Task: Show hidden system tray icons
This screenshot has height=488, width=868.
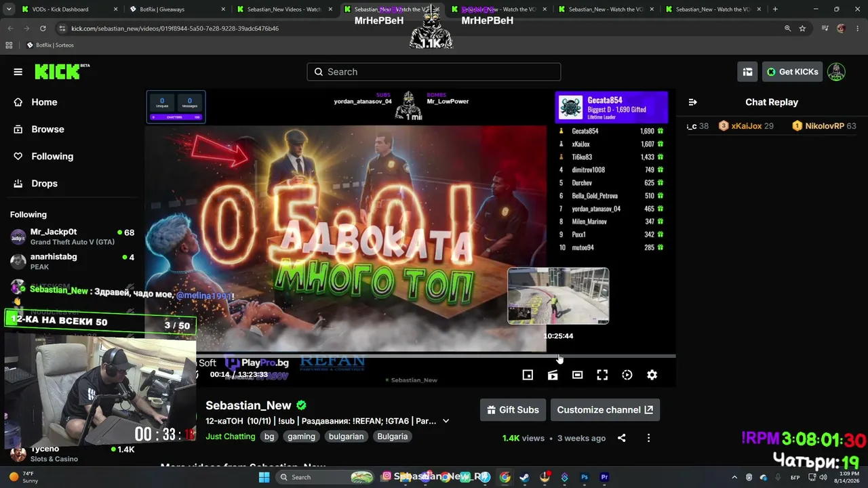Action: 734,477
